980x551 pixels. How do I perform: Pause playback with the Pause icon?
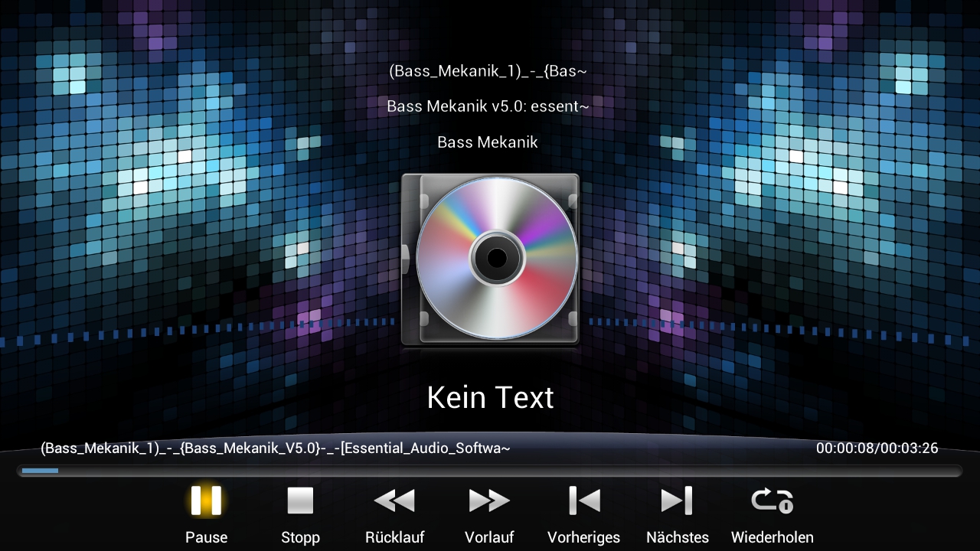[206, 500]
